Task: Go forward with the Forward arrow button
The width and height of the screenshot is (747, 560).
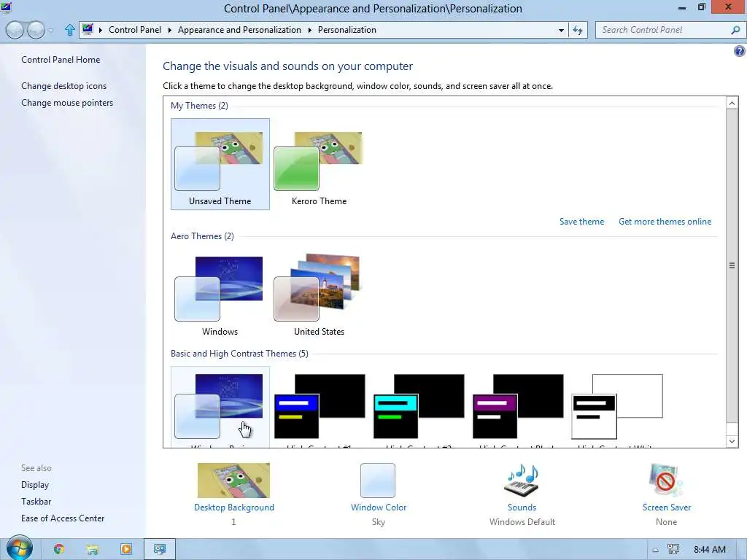Action: (36, 30)
